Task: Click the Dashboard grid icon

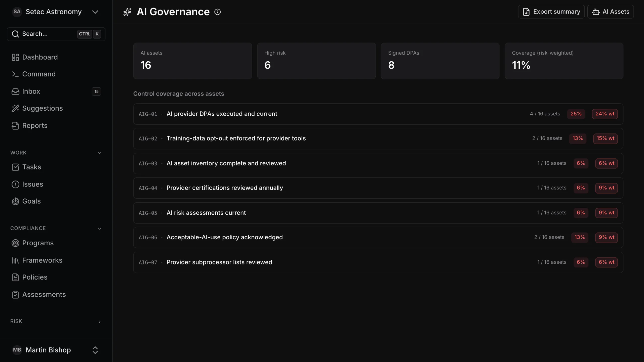Action: coord(15,57)
